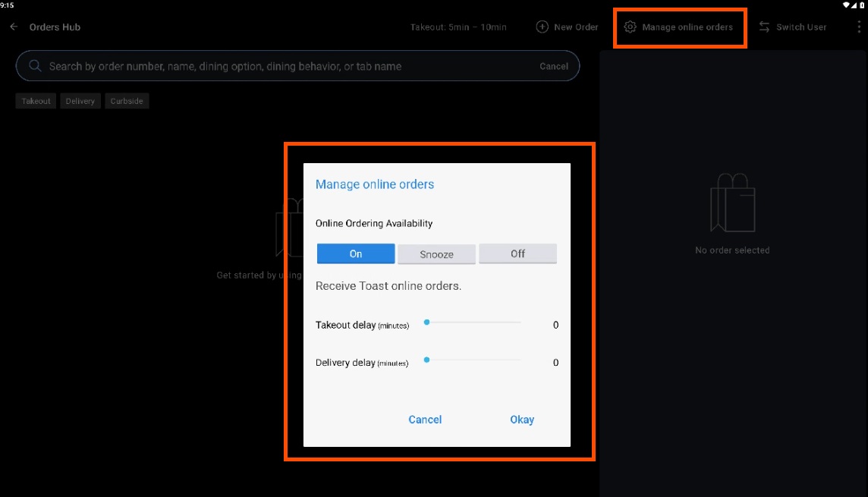Click the search magnifier icon

point(35,66)
